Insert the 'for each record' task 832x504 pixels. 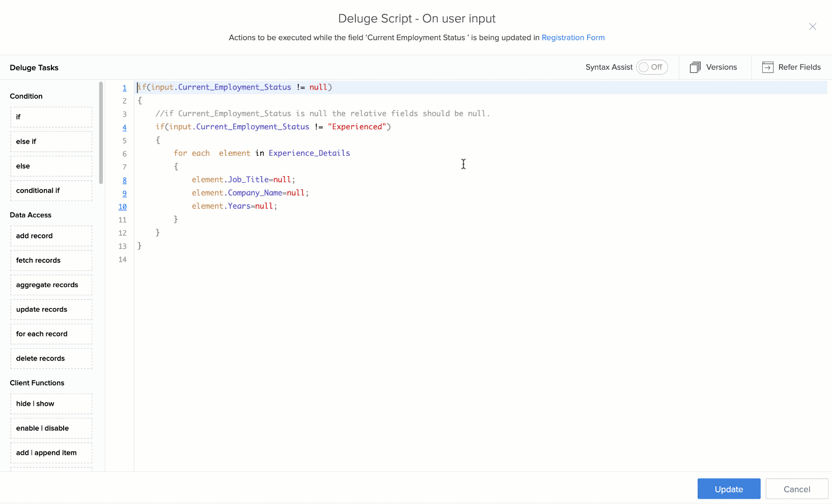pyautogui.click(x=51, y=334)
